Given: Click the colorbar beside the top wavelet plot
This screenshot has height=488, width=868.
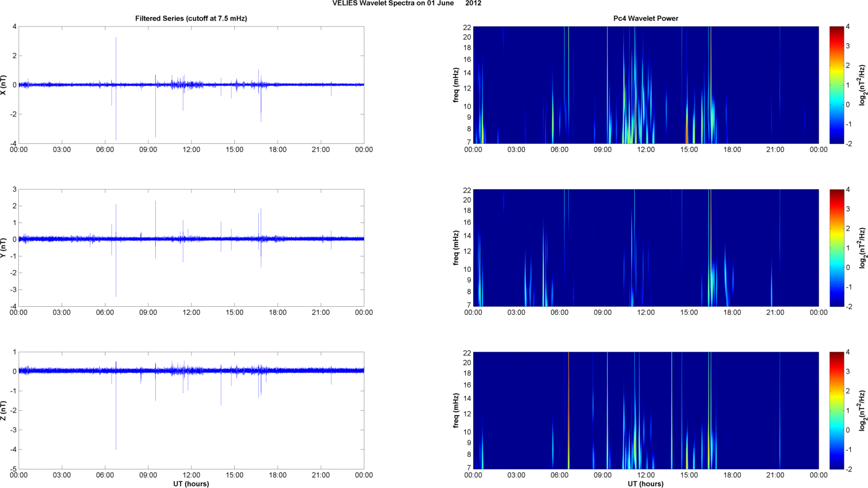Looking at the screenshot, I should [x=836, y=85].
